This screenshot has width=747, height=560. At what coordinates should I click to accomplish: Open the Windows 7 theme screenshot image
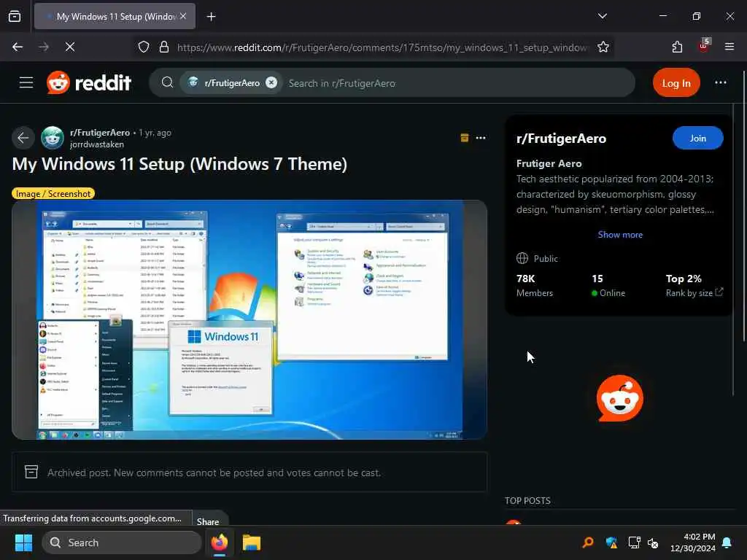(249, 319)
